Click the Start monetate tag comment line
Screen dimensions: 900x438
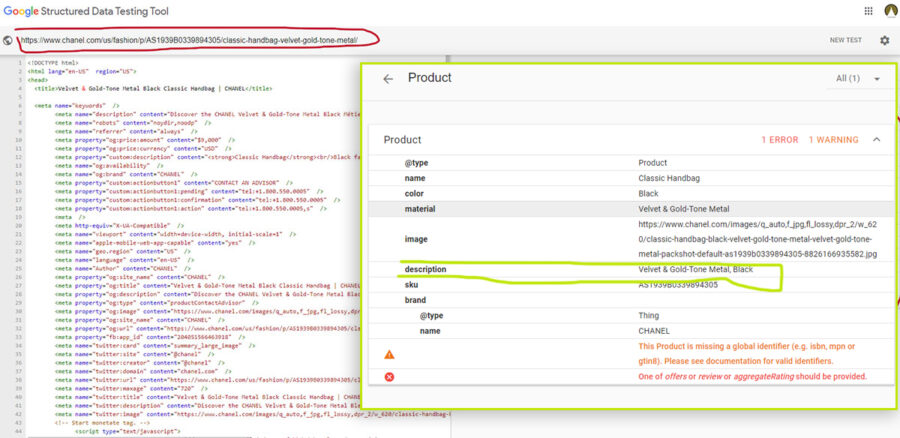click(102, 422)
